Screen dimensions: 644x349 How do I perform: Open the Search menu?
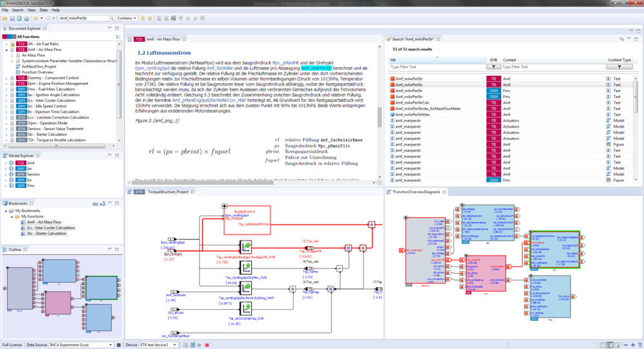[17, 10]
